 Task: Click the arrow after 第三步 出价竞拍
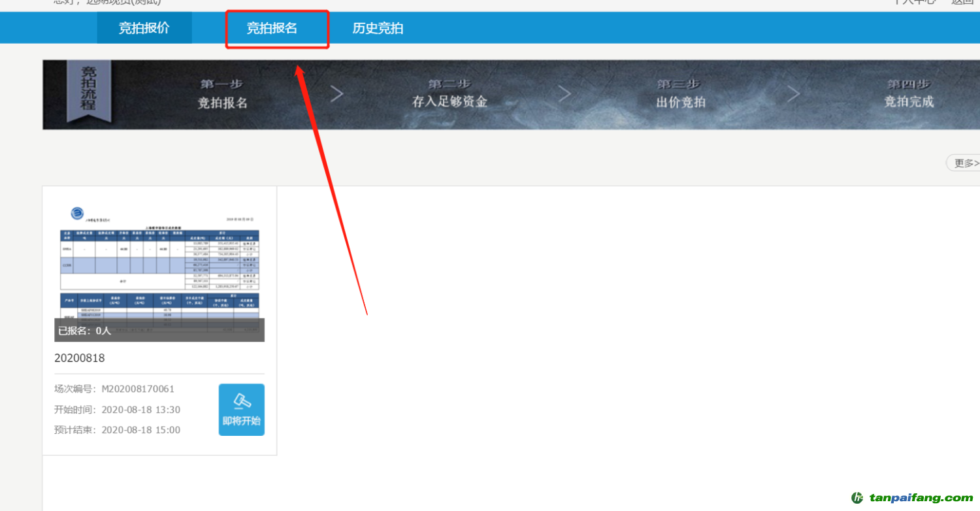coord(793,94)
